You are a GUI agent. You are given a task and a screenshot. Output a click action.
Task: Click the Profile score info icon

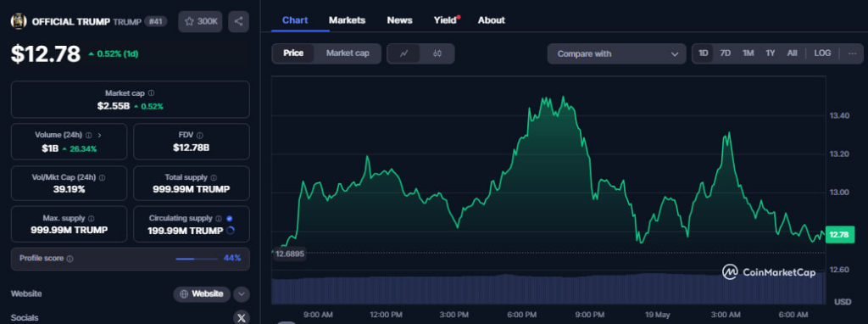click(x=70, y=259)
